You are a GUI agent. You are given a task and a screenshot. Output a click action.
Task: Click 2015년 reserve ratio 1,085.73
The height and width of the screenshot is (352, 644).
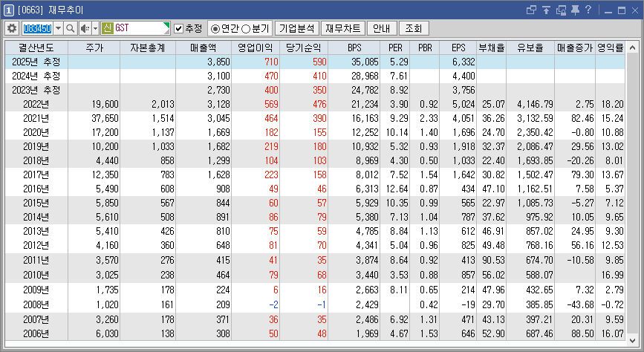tap(535, 203)
